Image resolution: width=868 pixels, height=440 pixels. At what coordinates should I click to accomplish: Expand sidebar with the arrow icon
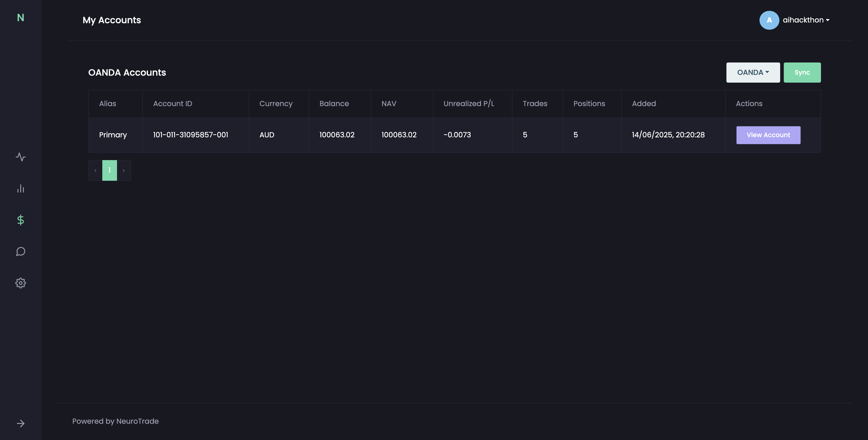(21, 423)
